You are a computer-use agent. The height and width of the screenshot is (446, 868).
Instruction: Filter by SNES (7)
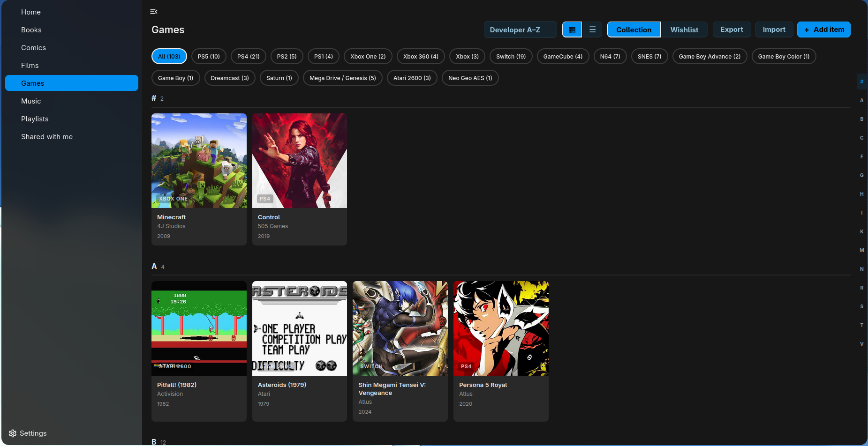(x=649, y=56)
